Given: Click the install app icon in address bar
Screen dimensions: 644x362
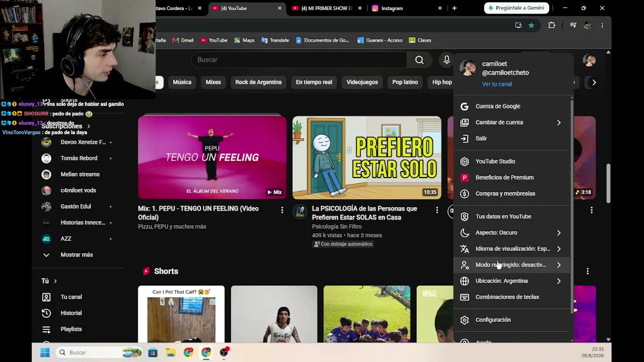Looking at the screenshot, I should coord(518,25).
